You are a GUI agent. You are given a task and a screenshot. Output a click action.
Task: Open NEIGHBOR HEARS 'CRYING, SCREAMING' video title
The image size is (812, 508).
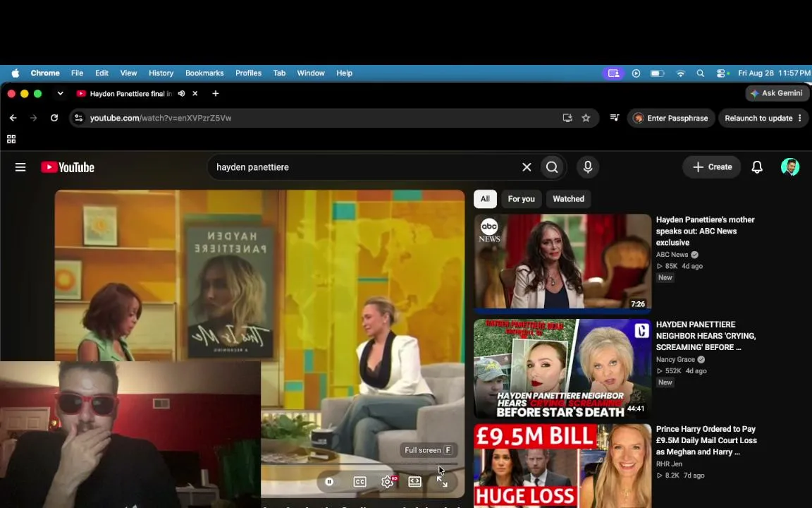pyautogui.click(x=706, y=336)
